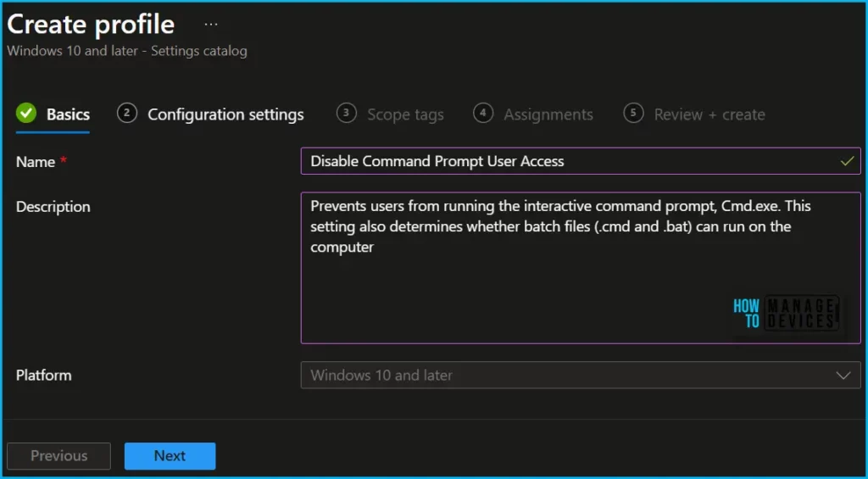868x479 pixels.
Task: Select the step 3 circle icon
Action: [x=346, y=114]
